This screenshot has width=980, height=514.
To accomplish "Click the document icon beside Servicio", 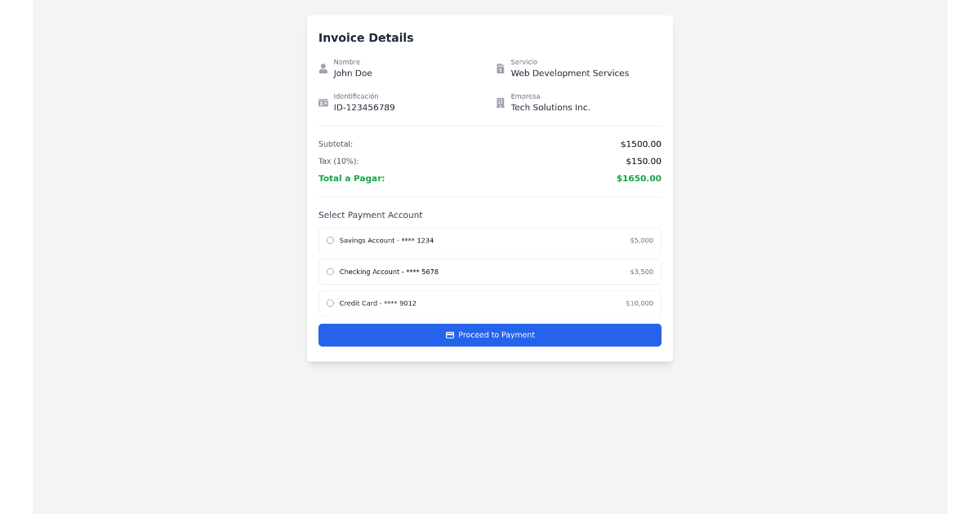I will (x=501, y=69).
